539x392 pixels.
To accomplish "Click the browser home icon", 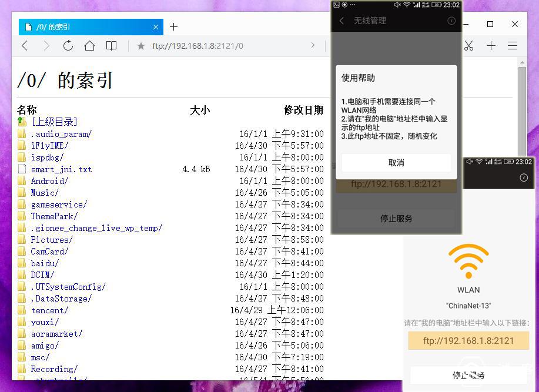I will (x=89, y=46).
